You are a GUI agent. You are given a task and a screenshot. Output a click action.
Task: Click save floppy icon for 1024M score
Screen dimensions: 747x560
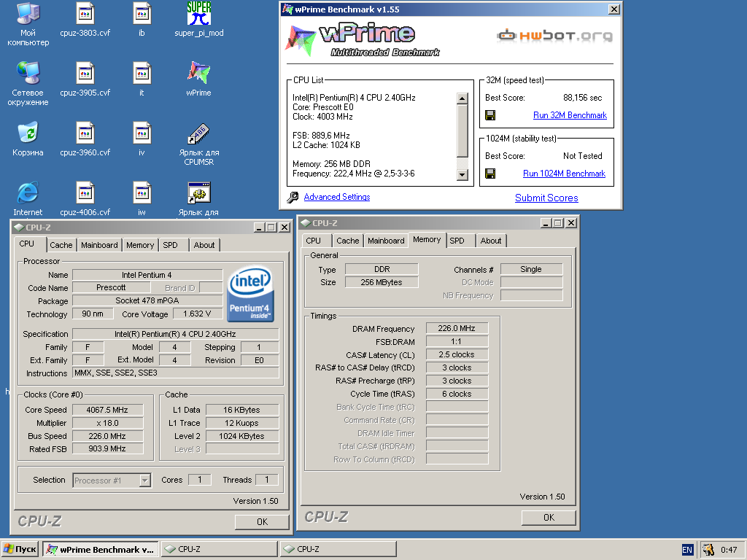(x=490, y=174)
